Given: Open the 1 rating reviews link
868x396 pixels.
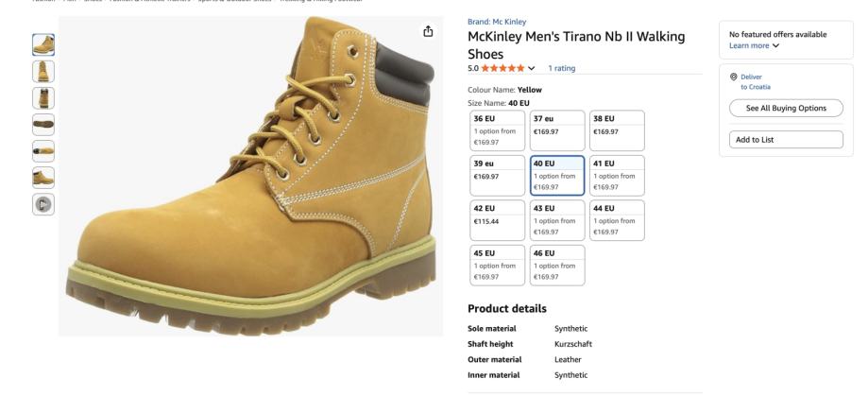Looking at the screenshot, I should point(561,68).
